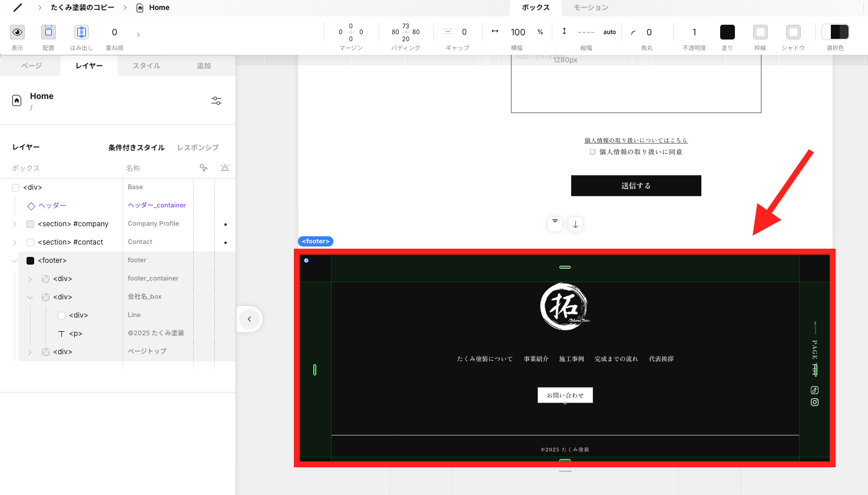Click the 表示 eye icon in toolbar
This screenshot has width=868, height=495.
[18, 32]
